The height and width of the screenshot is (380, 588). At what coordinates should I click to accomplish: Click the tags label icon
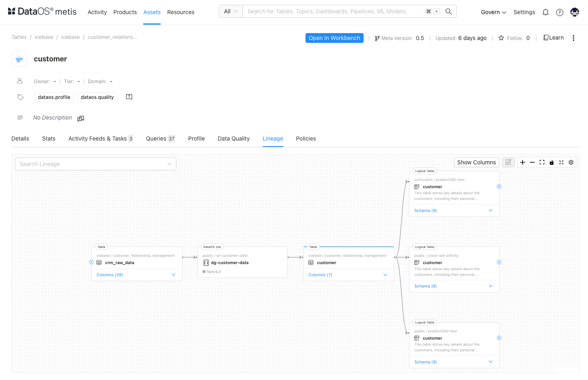(21, 97)
